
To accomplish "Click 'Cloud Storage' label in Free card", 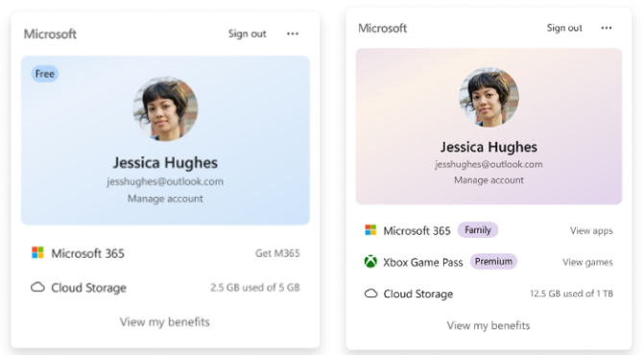I will point(88,288).
